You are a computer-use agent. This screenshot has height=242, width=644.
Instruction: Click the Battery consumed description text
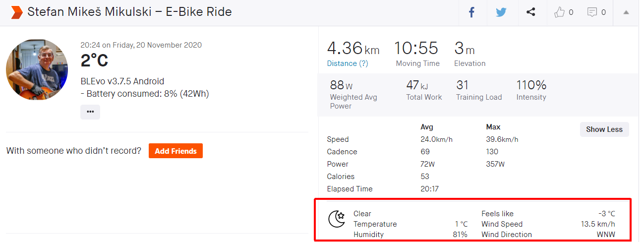pyautogui.click(x=145, y=94)
